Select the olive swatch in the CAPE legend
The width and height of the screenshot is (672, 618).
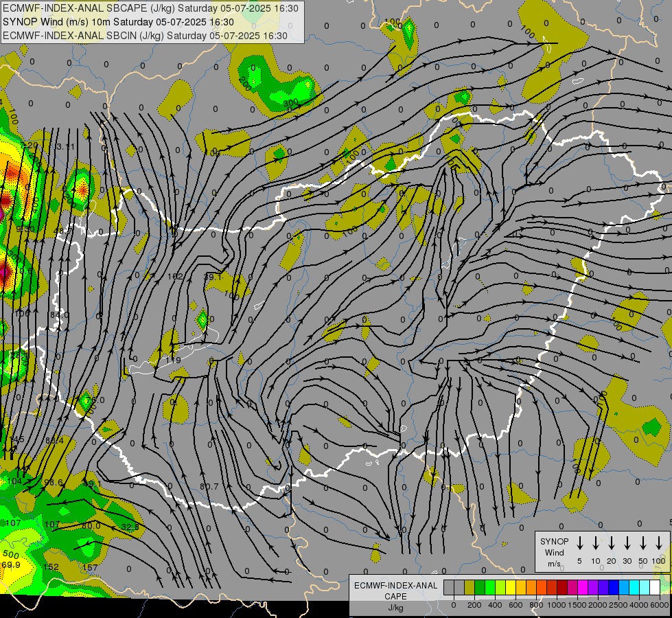[470, 587]
